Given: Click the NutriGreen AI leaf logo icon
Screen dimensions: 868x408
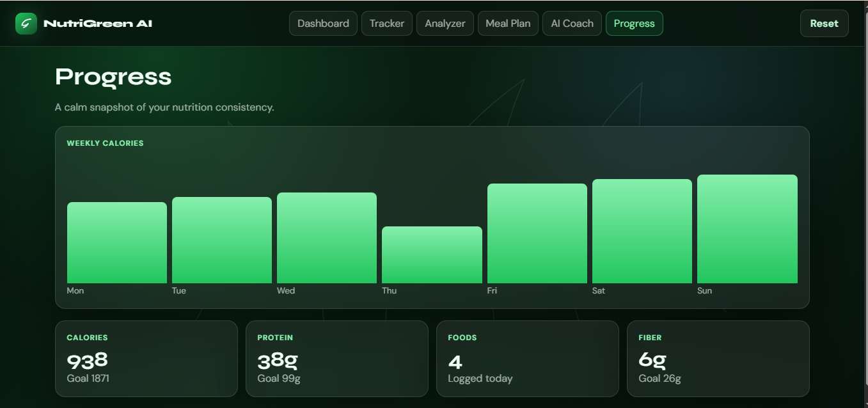Looking at the screenshot, I should click(x=26, y=24).
